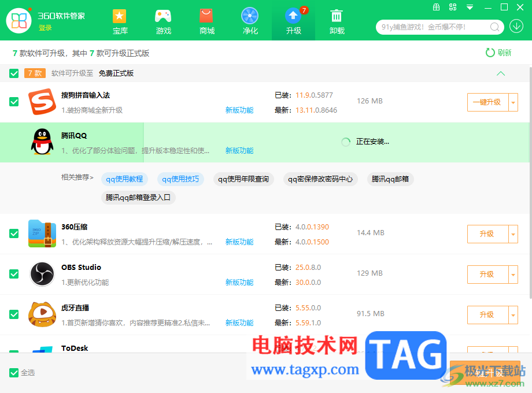532x393 pixels.
Task: Click the 14.4 MB size text
Action: tap(371, 232)
